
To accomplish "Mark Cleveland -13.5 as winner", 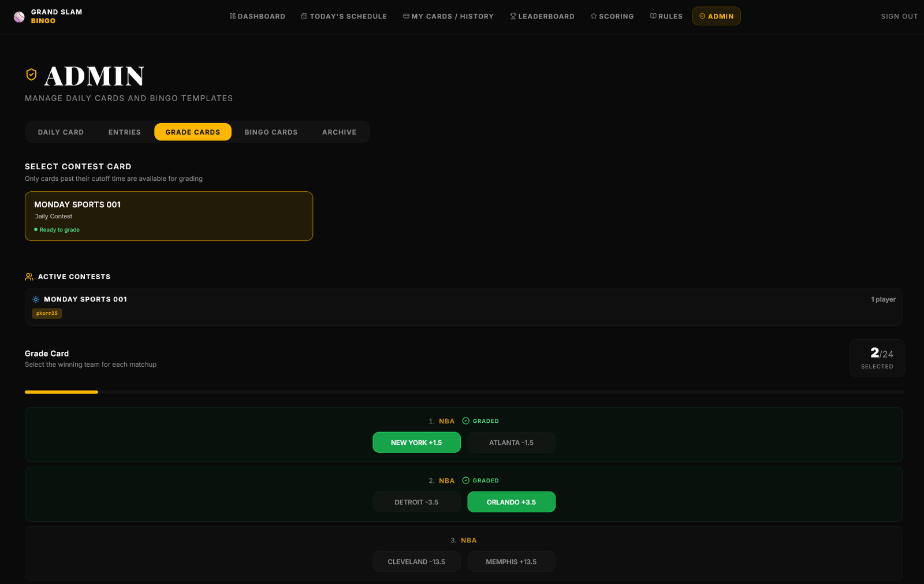I will (416, 561).
